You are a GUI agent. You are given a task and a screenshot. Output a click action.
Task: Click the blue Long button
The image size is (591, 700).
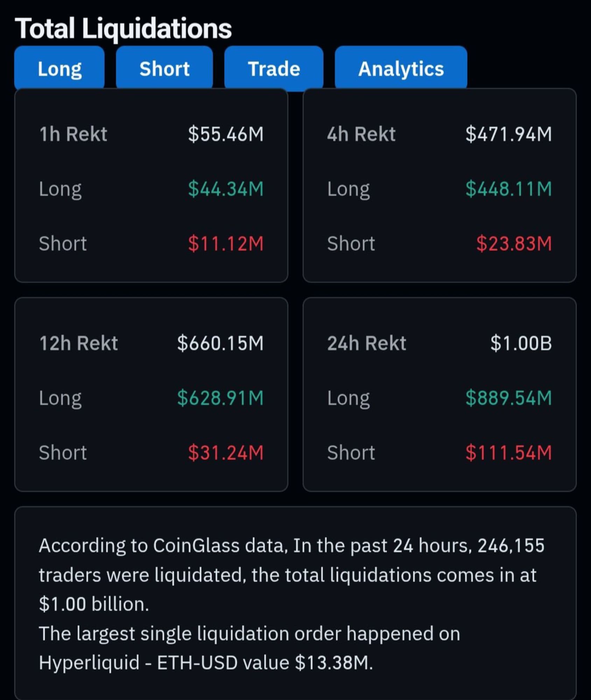pyautogui.click(x=59, y=68)
